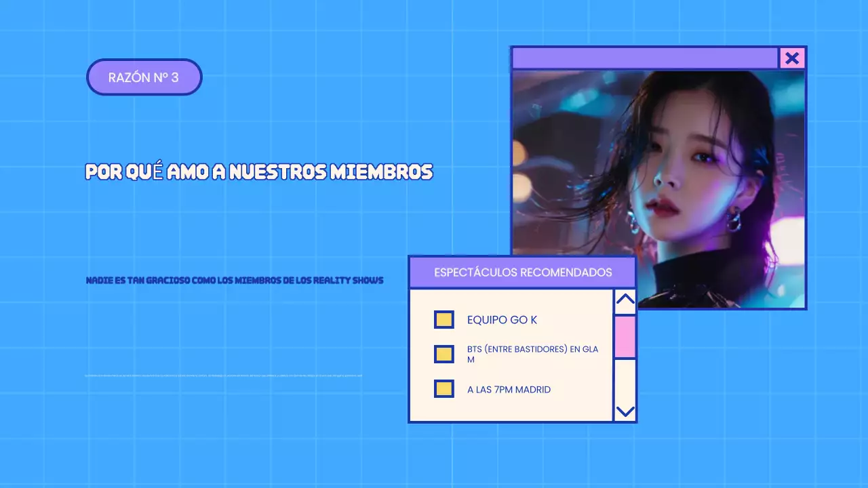Click the A LAS 7PM MADRID text
The height and width of the screenshot is (488, 868).
[x=509, y=390]
